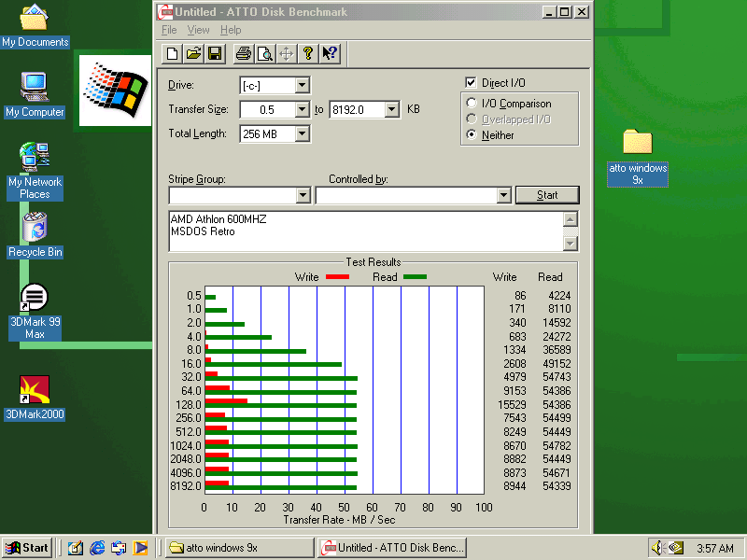
Task: Toggle the Direct I/O checkbox
Action: 471,82
